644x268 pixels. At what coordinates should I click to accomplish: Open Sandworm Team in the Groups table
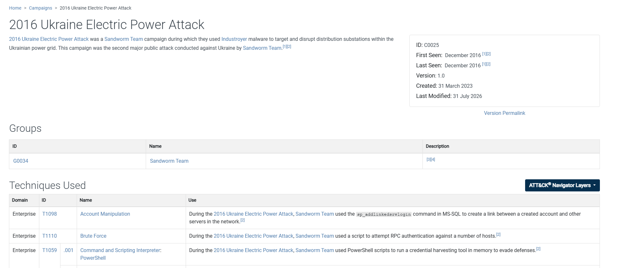[169, 161]
